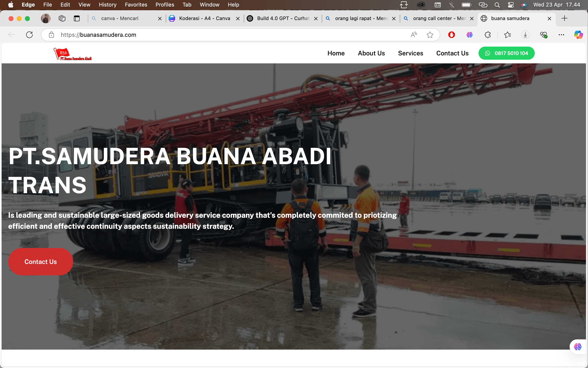Image resolution: width=588 pixels, height=368 pixels.
Task: Open Browser essentials heart icon
Action: 543,35
